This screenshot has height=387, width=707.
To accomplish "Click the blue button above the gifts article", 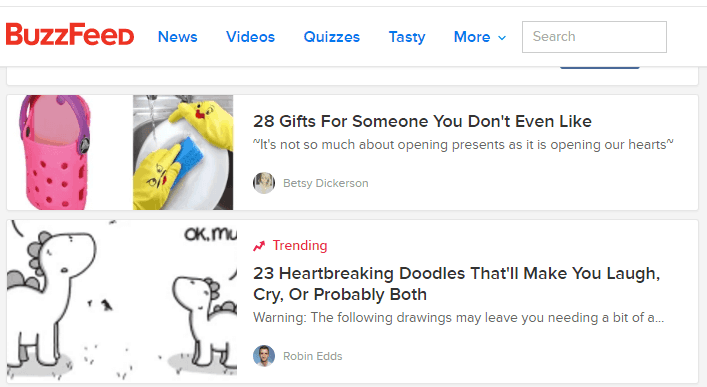I will 600,67.
